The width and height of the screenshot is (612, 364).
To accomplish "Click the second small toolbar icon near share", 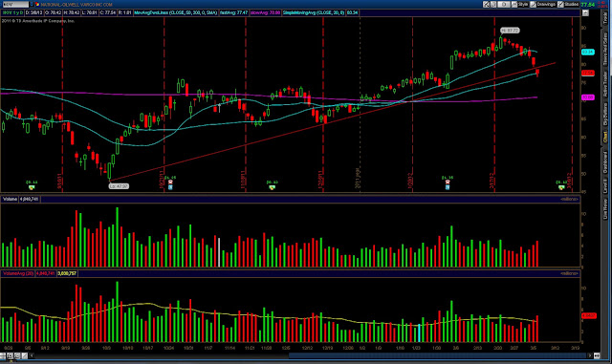I will tap(493, 4).
